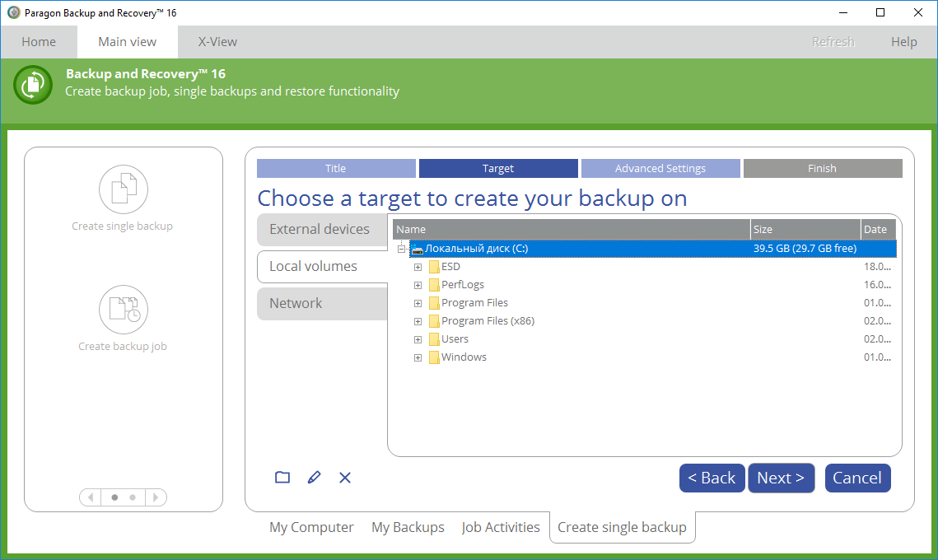Select the Create single backup bottom tab
The width and height of the screenshot is (938, 560).
click(x=622, y=527)
